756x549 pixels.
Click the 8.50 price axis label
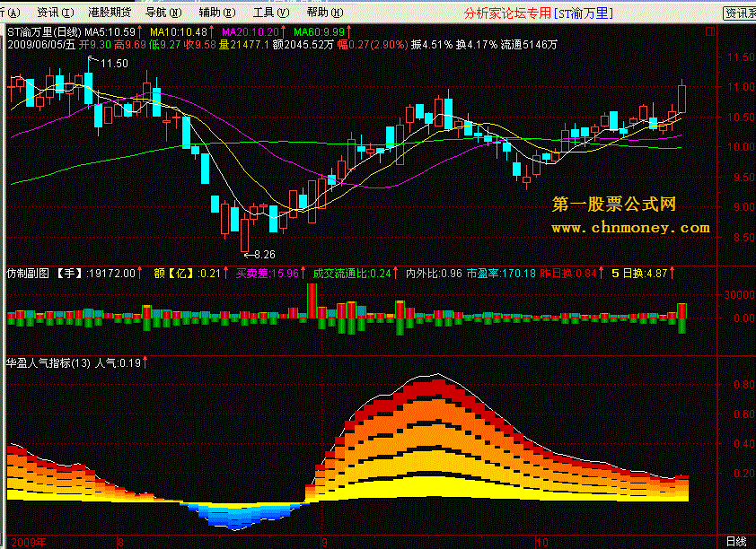pyautogui.click(x=743, y=238)
